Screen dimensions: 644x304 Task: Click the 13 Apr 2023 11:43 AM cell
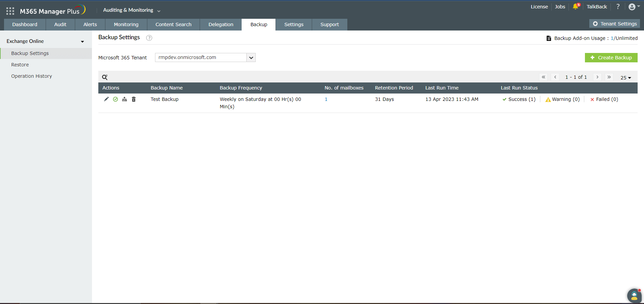(x=452, y=99)
